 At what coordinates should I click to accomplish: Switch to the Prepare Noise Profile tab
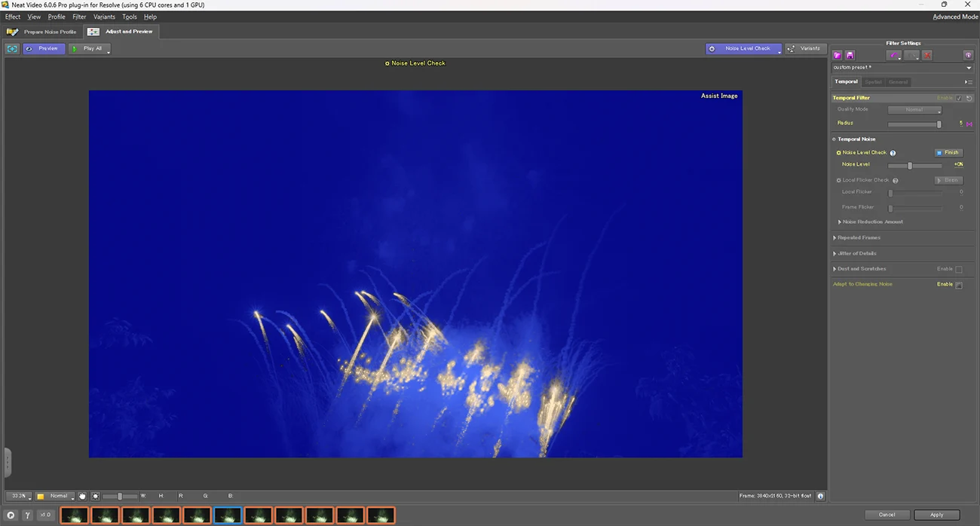coord(42,32)
